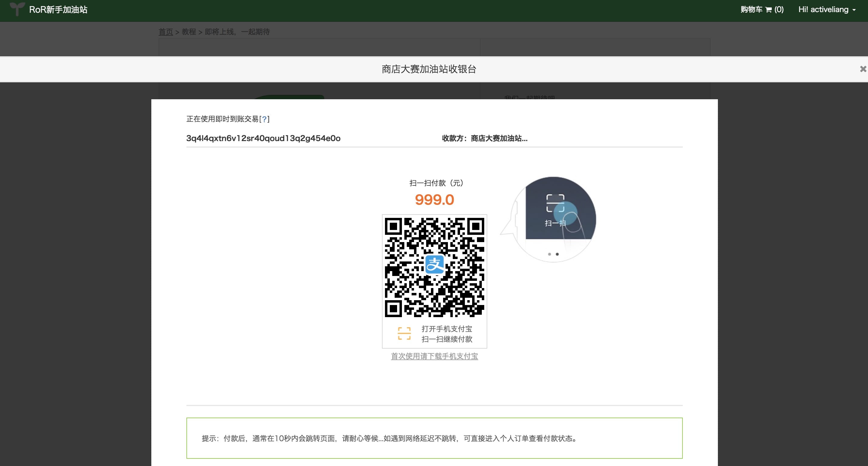
Task: Click the Alipay payment QR code
Action: 434,267
